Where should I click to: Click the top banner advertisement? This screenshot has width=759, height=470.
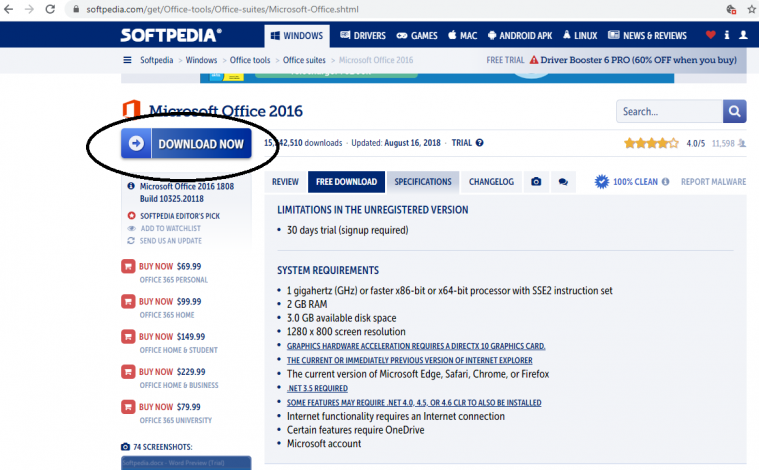point(437,78)
